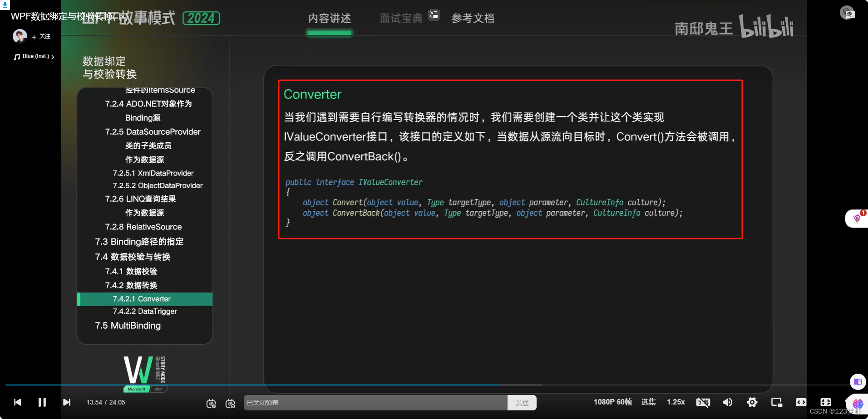Select 7.2.8 RelativeSource entry
868x419 pixels.
pos(143,227)
